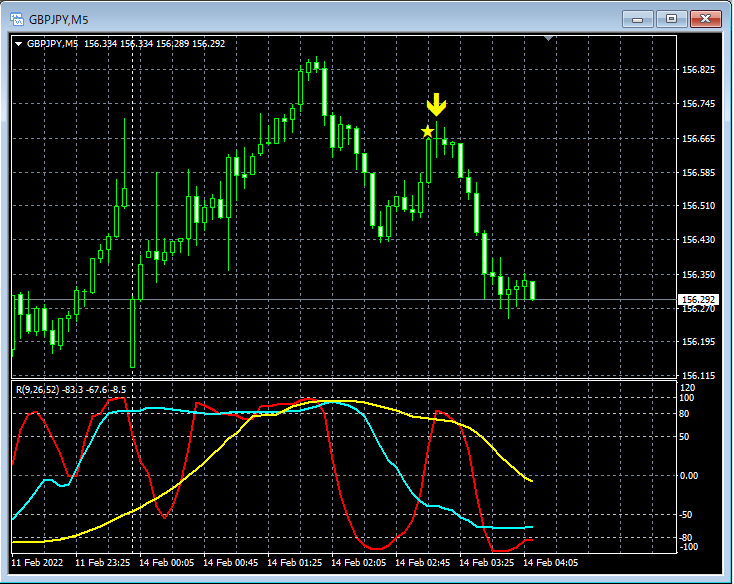Click the 156.825 price scale label
The width and height of the screenshot is (734, 584).
point(698,70)
